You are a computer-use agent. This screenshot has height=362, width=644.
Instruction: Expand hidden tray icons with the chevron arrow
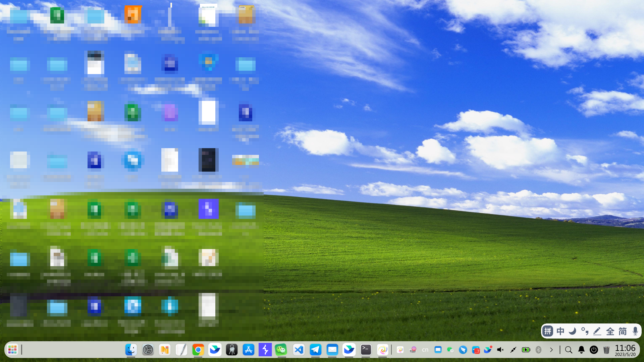[551, 350]
